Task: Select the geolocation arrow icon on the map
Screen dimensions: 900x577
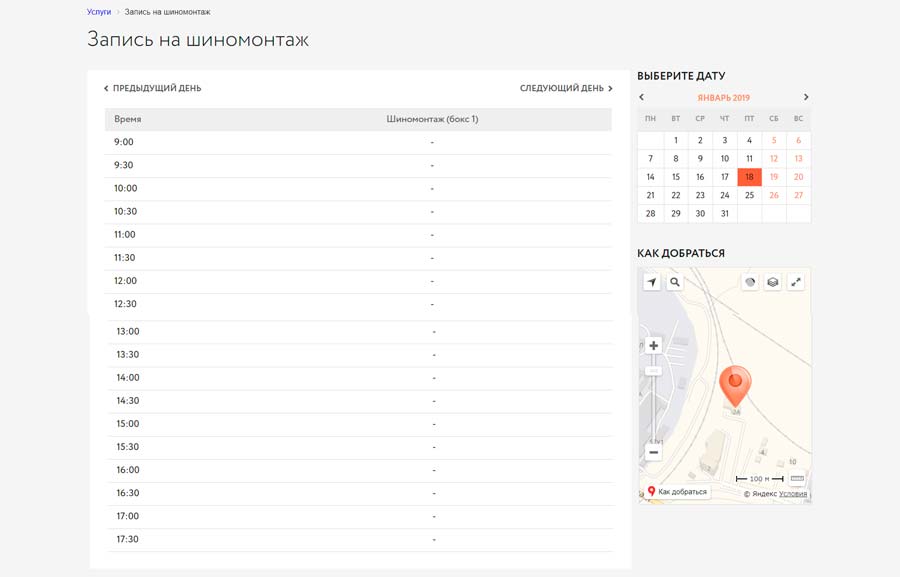Action: (x=652, y=282)
